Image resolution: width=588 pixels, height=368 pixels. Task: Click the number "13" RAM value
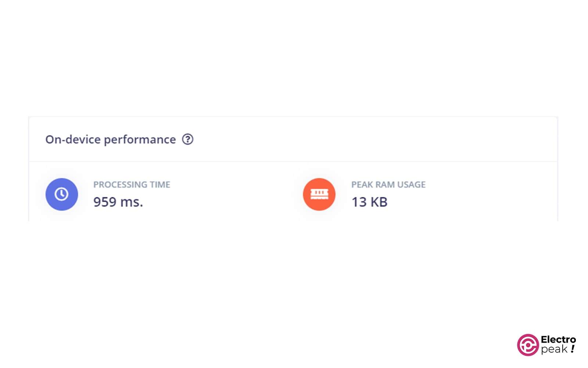coord(359,202)
